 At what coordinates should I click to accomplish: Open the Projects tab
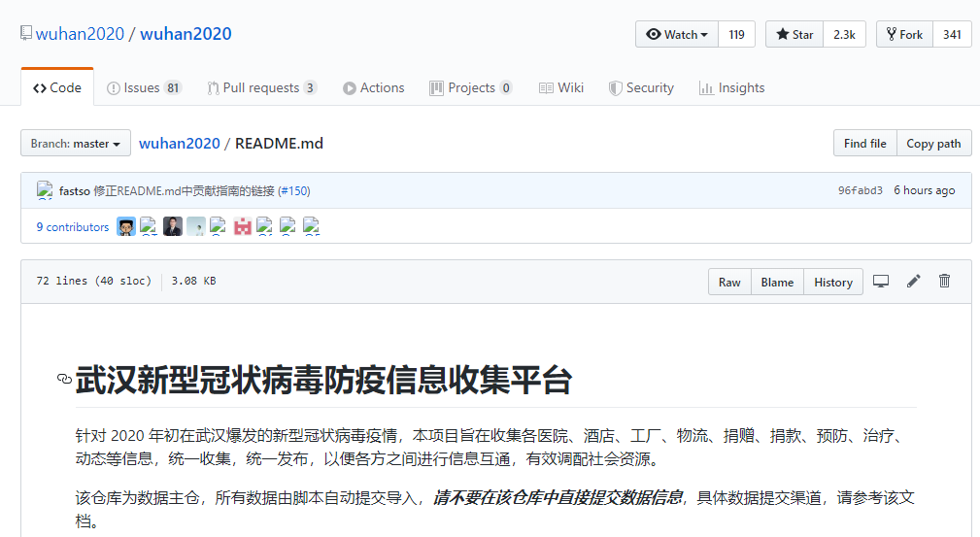click(471, 87)
